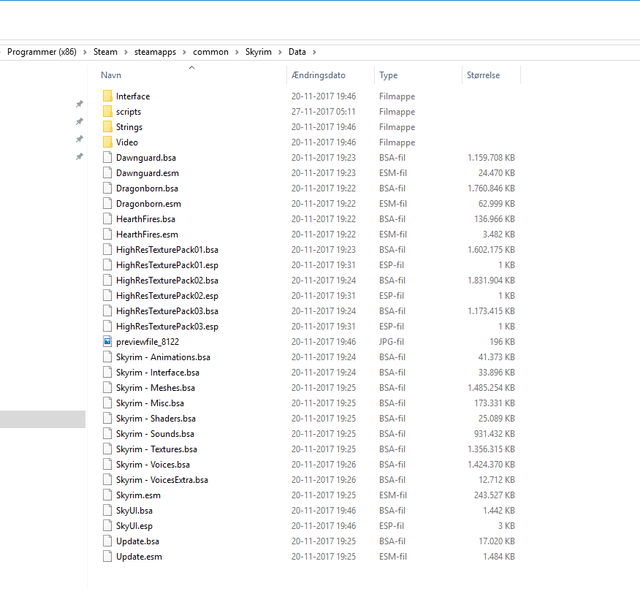Click the previewfile_8122 image icon

point(107,342)
